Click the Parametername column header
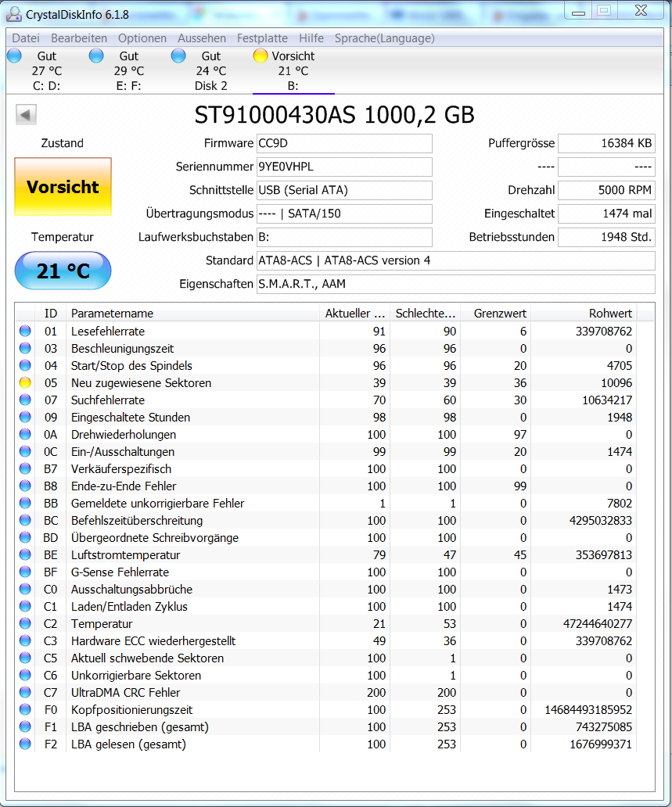This screenshot has height=807, width=672. [192, 313]
